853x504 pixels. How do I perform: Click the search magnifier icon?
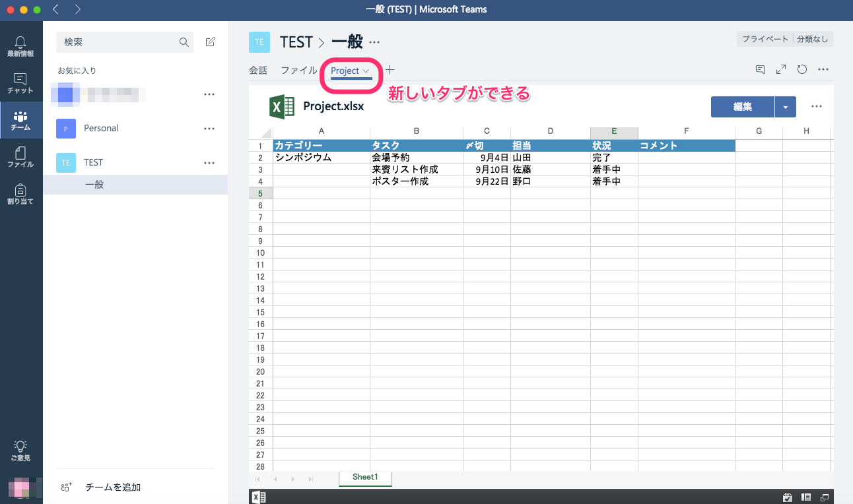click(184, 42)
